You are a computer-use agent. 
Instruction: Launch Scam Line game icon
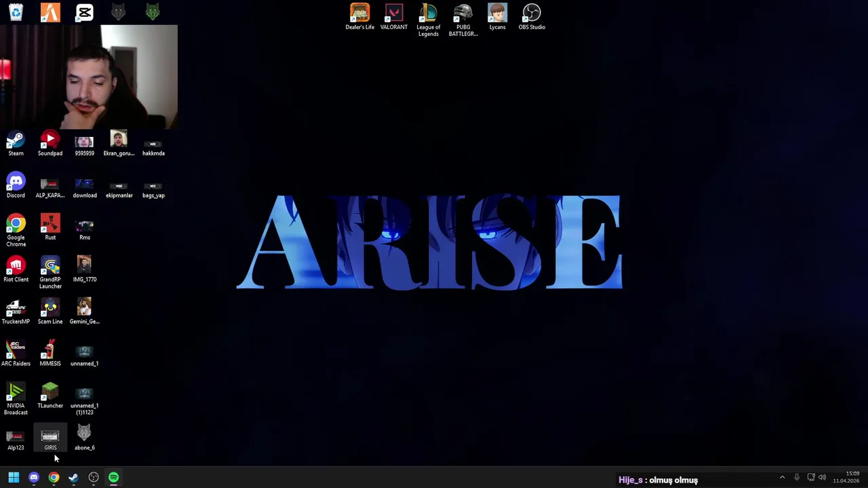pos(50,312)
